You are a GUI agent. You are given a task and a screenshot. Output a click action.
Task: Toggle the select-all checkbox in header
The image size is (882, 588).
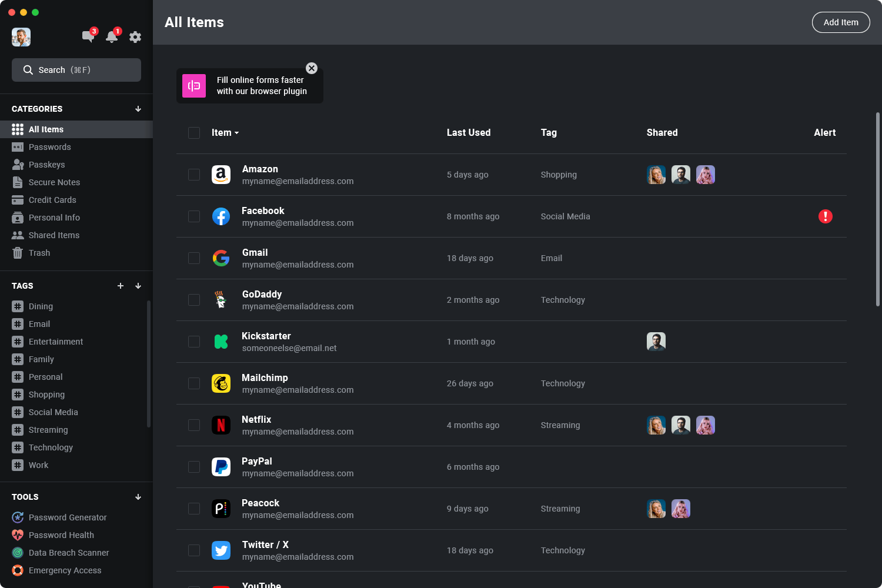[x=194, y=133]
